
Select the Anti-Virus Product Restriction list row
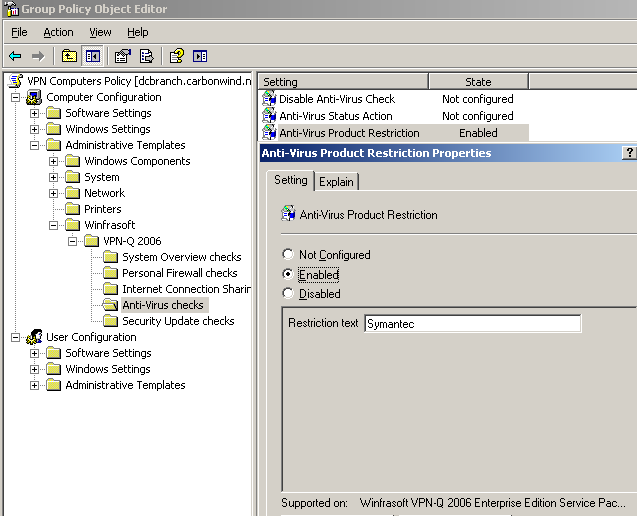(x=394, y=133)
